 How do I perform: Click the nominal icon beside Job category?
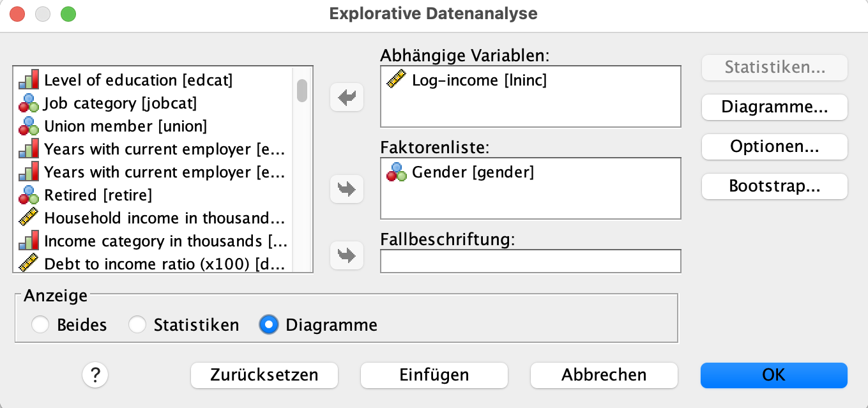tap(29, 103)
